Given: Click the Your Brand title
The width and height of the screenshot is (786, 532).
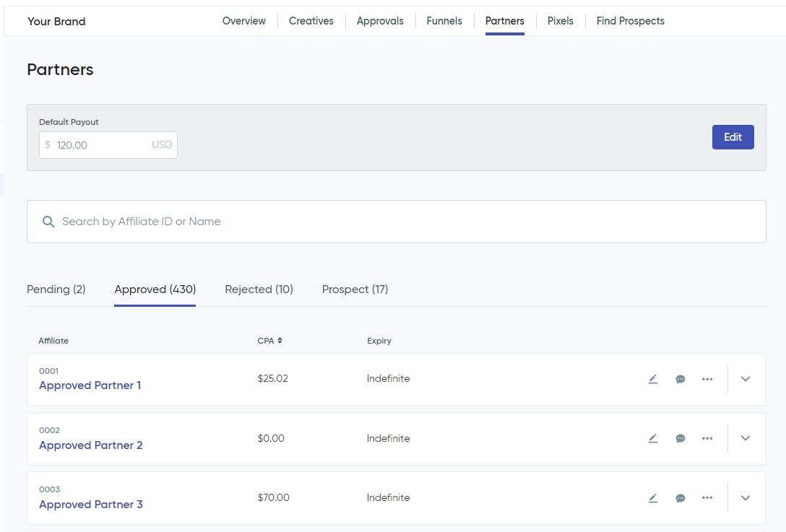Looking at the screenshot, I should pyautogui.click(x=56, y=22).
